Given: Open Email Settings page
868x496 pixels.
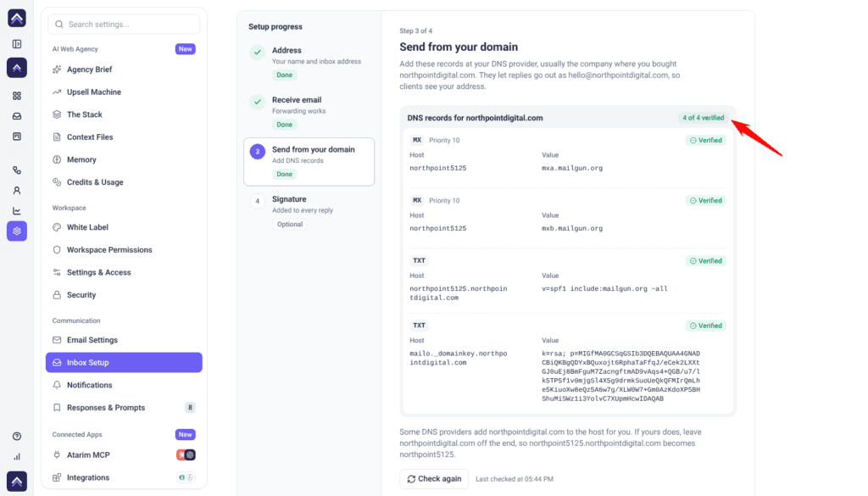Looking at the screenshot, I should (124, 340).
